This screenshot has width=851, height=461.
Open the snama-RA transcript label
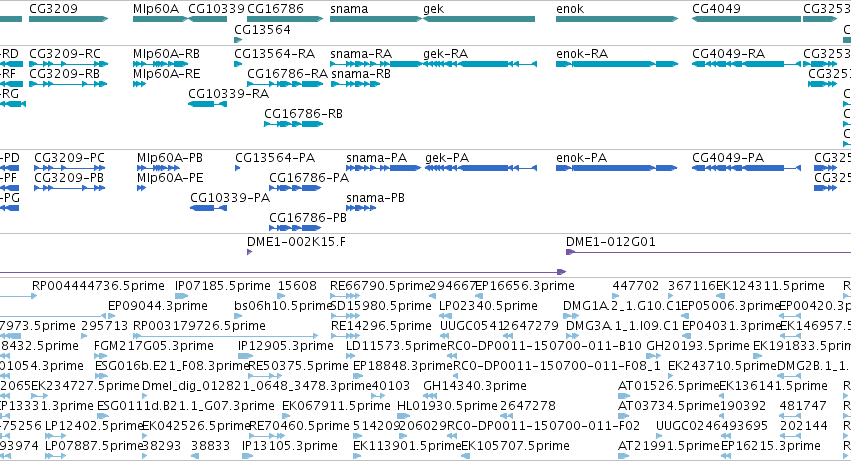(361, 54)
